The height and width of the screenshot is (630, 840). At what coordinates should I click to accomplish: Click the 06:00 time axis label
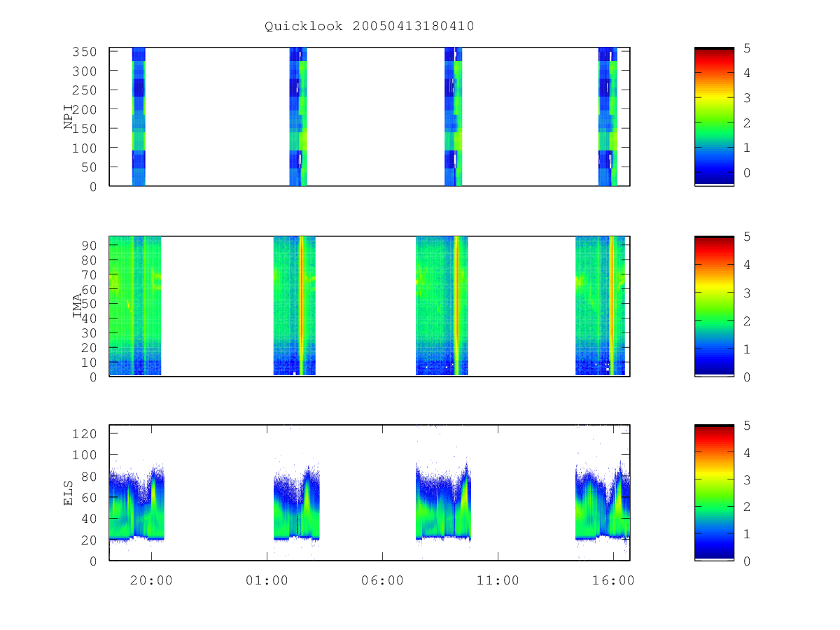[382, 580]
